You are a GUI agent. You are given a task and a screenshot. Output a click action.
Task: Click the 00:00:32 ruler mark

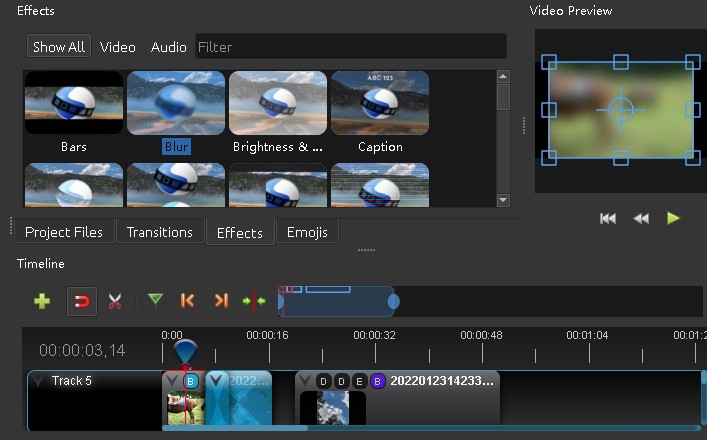tap(374, 335)
